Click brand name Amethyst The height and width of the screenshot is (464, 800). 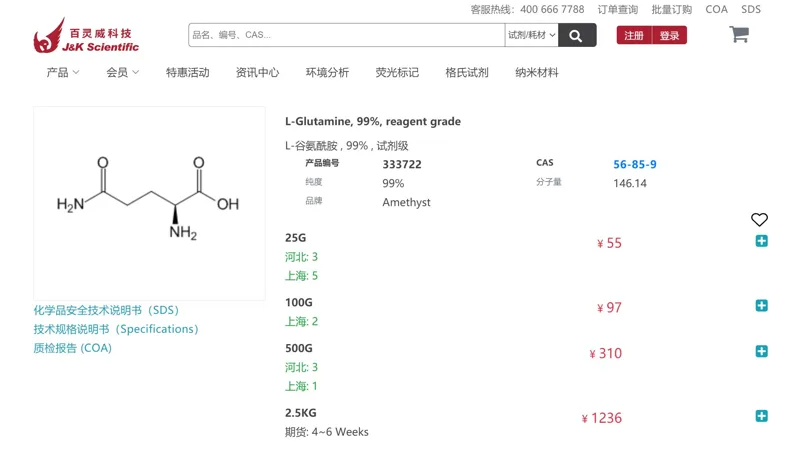[407, 202]
